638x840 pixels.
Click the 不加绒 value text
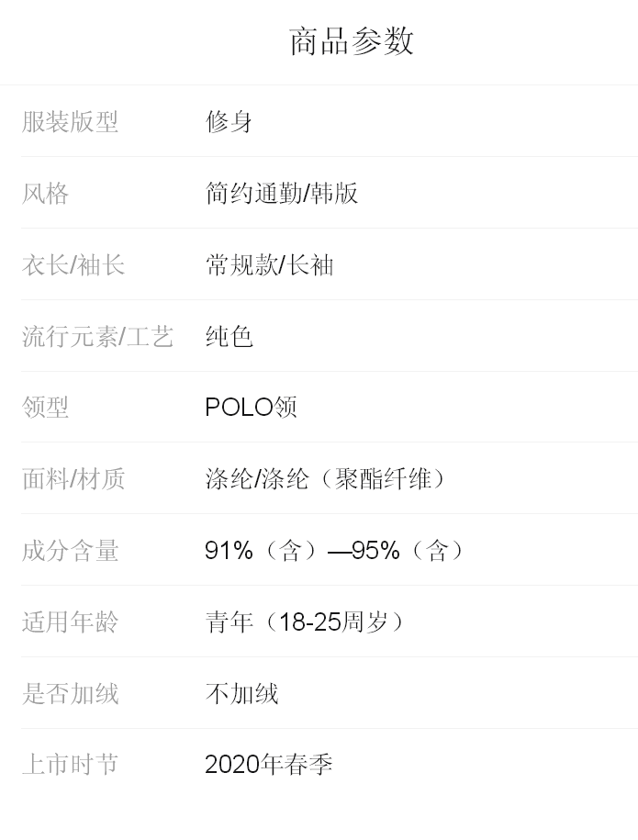tap(241, 694)
